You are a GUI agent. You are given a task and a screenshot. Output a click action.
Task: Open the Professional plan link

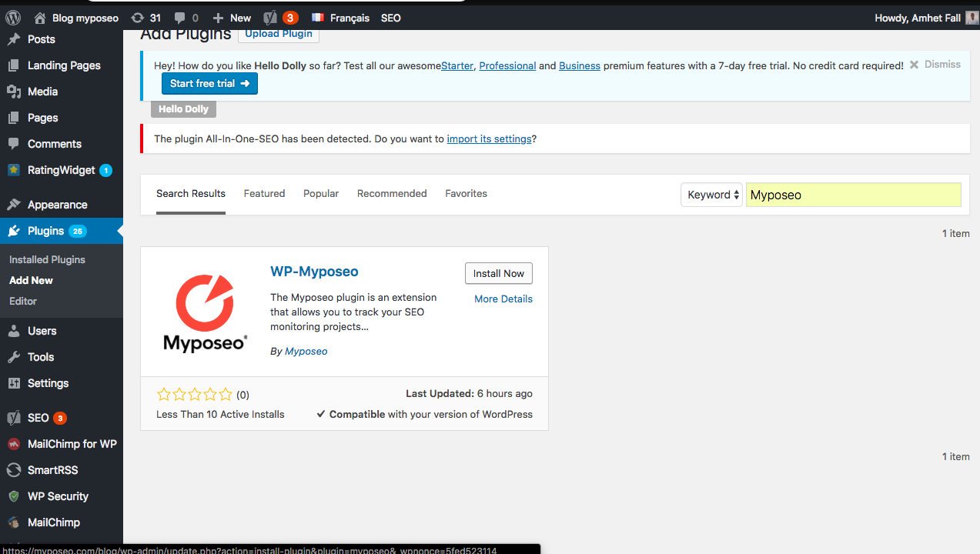tap(507, 66)
